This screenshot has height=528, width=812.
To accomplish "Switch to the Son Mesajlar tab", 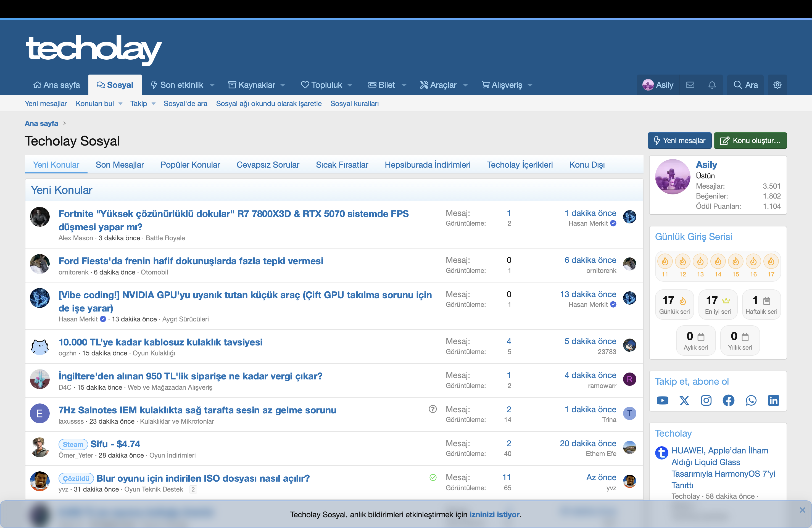I will click(120, 165).
